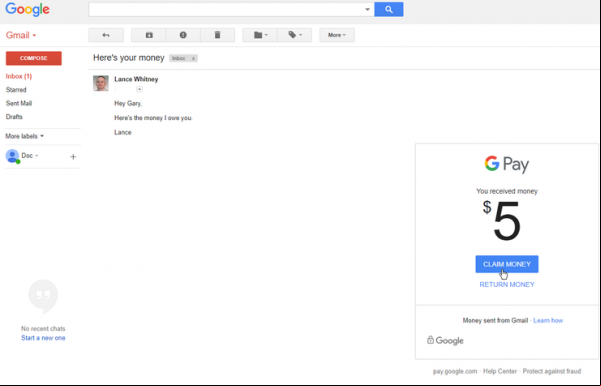Open the Move to folder dropdown
The image size is (601, 386).
click(x=260, y=35)
